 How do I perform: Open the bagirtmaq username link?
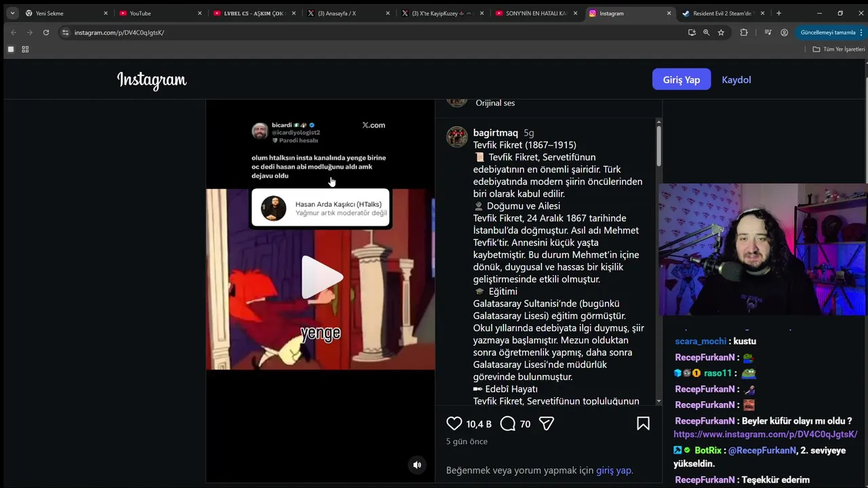pyautogui.click(x=496, y=133)
